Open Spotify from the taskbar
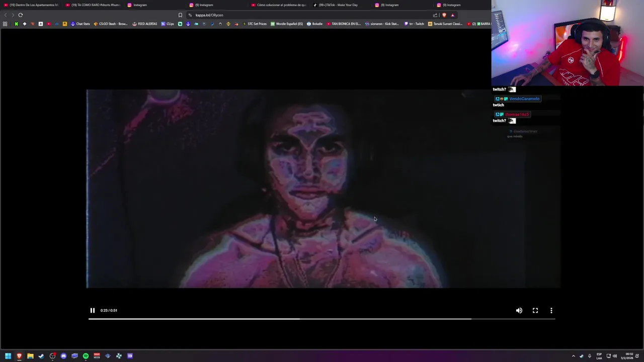Screen dimensions: 644x362 coord(86,356)
